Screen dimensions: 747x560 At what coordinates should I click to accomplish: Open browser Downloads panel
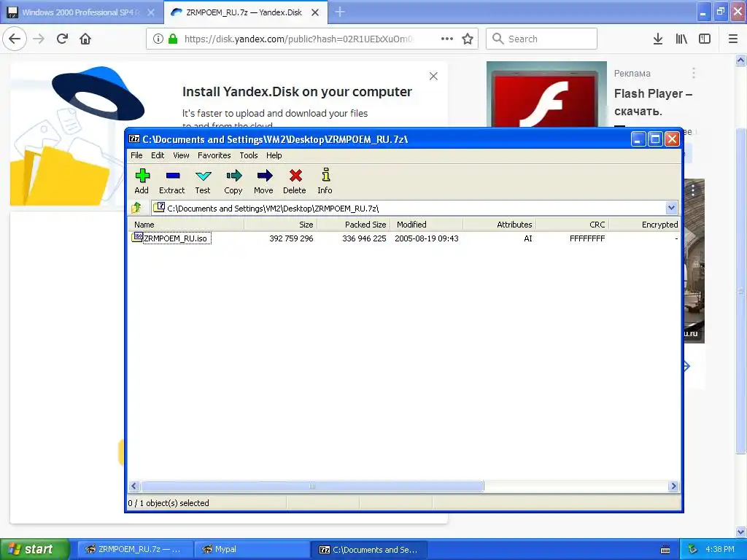pyautogui.click(x=658, y=39)
